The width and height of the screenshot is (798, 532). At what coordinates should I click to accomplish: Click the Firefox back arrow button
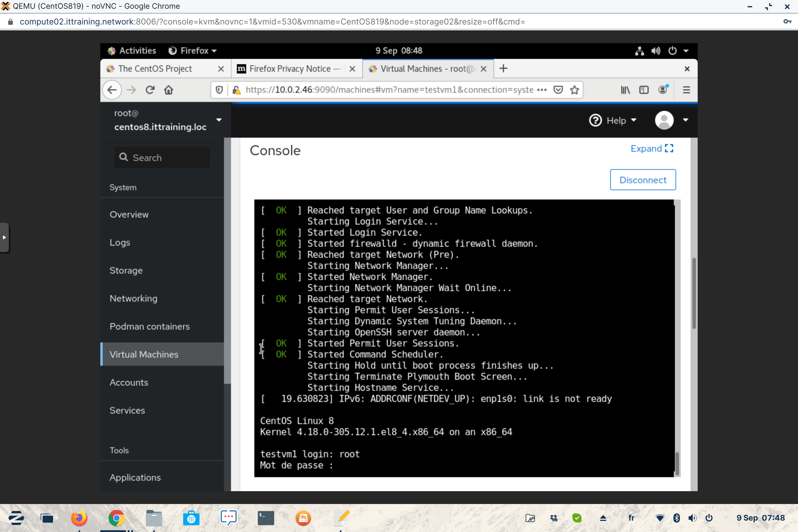112,90
